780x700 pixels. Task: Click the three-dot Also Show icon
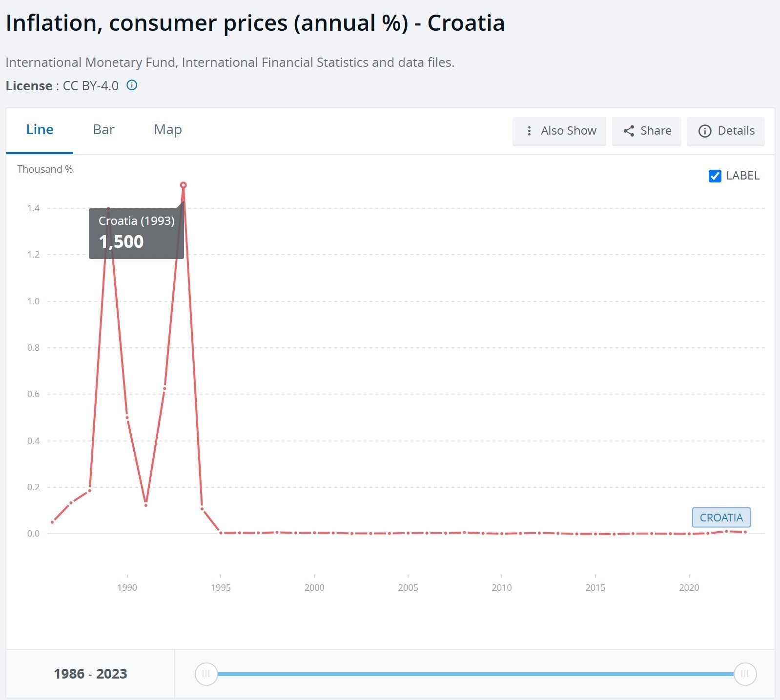tap(529, 131)
